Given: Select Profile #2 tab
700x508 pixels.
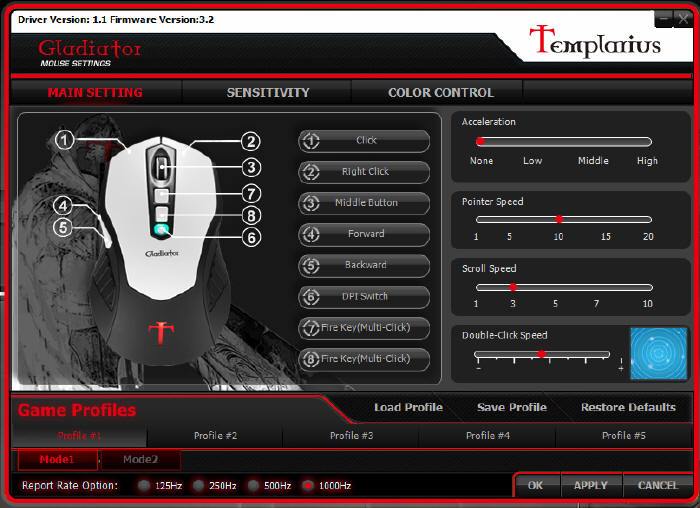Looking at the screenshot, I should click(215, 436).
